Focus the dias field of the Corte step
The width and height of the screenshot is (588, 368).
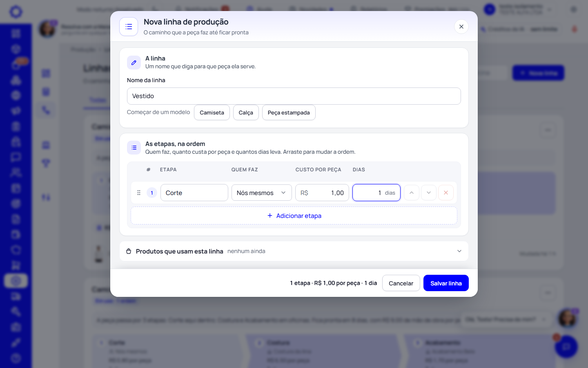tap(376, 193)
